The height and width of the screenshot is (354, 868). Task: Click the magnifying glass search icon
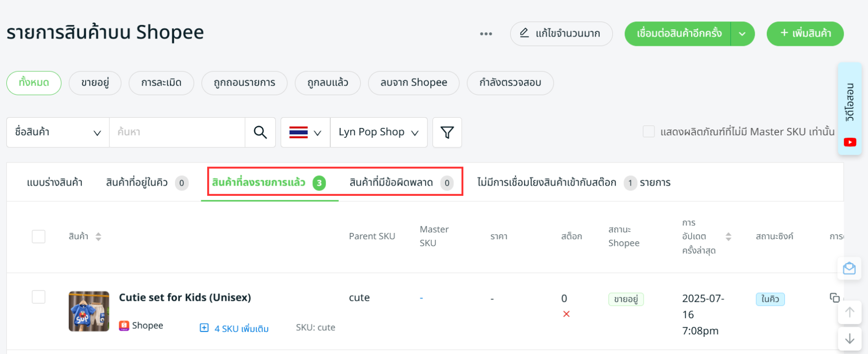coord(260,132)
